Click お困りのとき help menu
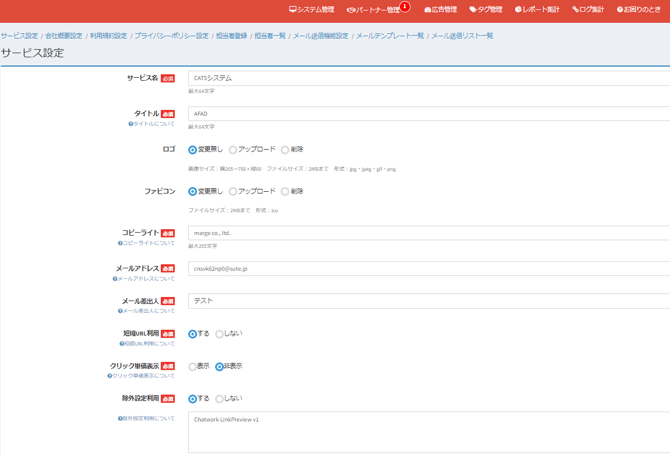Image resolution: width=670 pixels, height=456 pixels. 640,10
